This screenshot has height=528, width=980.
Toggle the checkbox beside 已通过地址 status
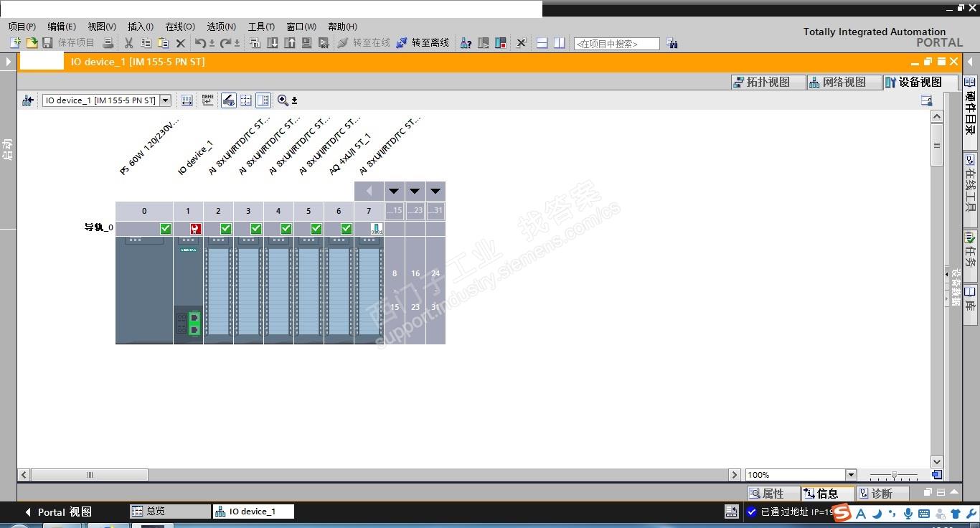pos(752,511)
